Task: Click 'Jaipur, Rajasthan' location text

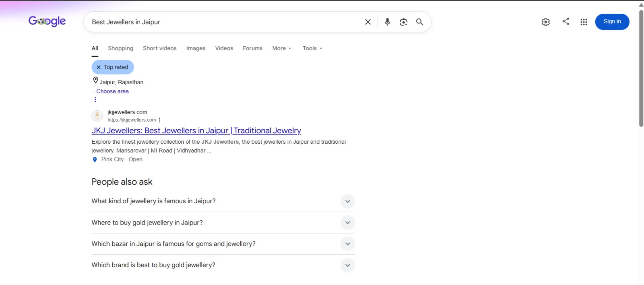Action: [x=122, y=82]
